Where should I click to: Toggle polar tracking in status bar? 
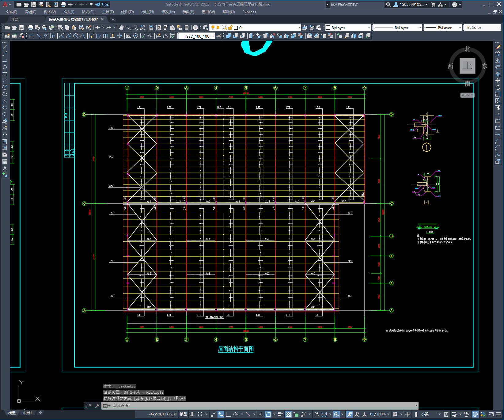pyautogui.click(x=236, y=414)
